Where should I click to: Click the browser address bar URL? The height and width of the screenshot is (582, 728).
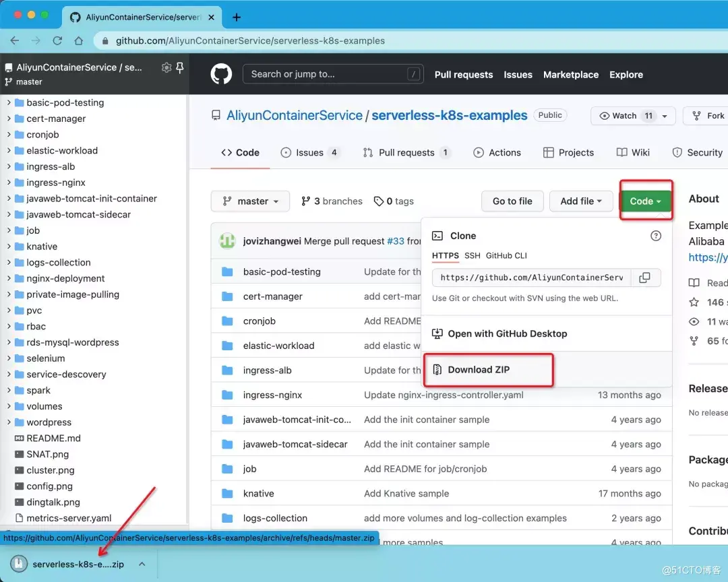[250, 41]
